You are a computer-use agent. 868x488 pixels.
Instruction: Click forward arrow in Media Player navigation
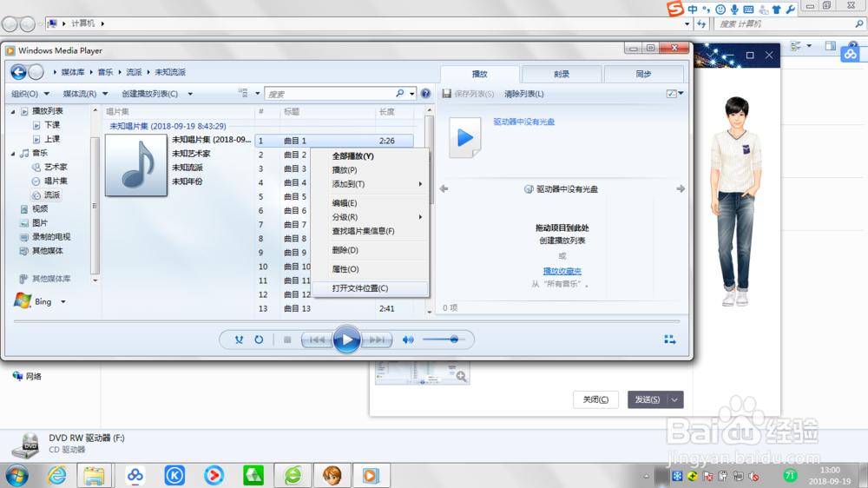(36, 72)
